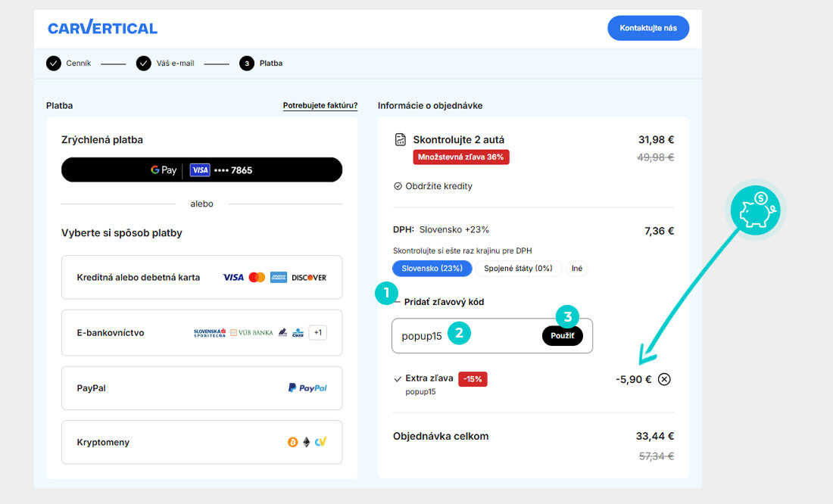The image size is (833, 504).
Task: Choose Kryptomeny payment method
Action: (202, 443)
